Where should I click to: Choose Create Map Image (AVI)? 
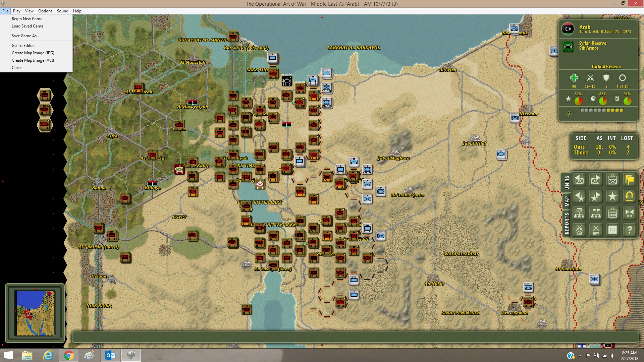[36, 60]
